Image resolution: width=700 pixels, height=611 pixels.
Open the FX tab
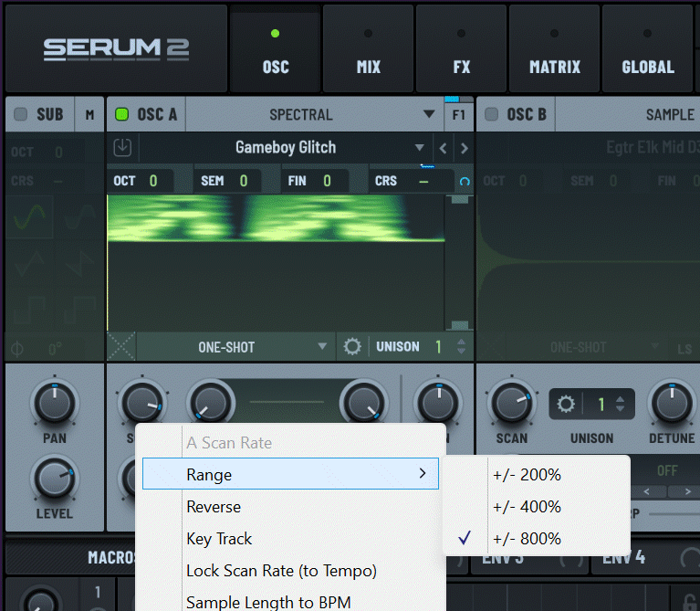[x=461, y=48]
